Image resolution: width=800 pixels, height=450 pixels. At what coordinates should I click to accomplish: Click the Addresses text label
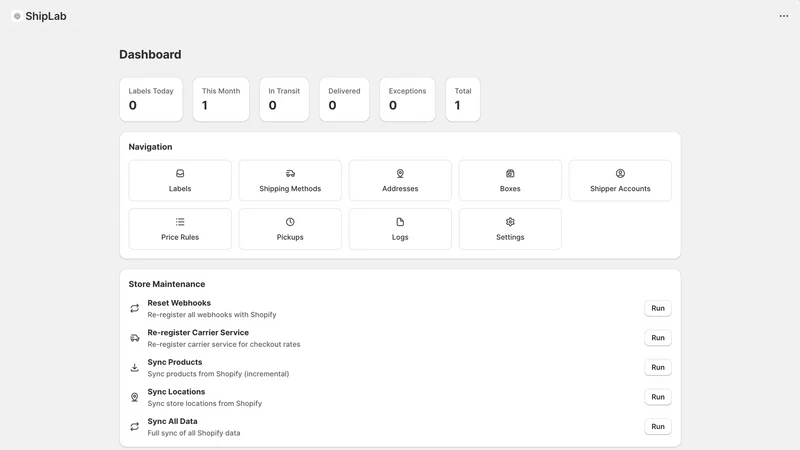(x=400, y=189)
